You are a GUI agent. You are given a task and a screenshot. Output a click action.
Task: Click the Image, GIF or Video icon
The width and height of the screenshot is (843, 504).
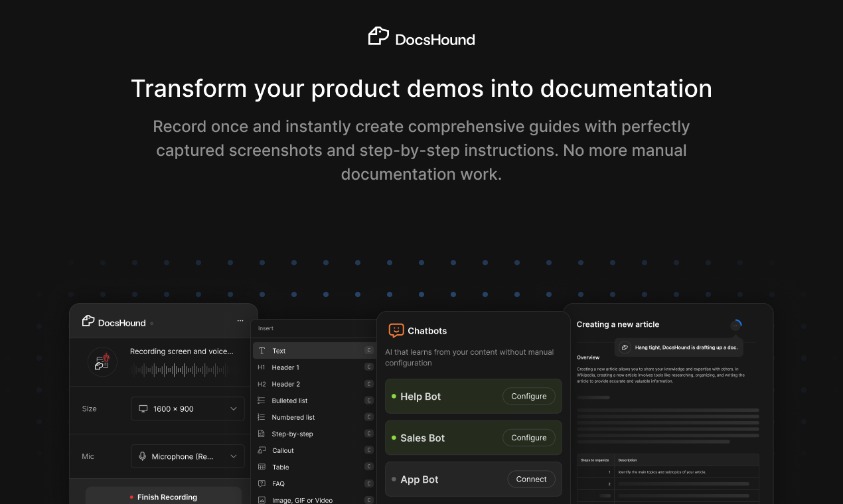(262, 500)
